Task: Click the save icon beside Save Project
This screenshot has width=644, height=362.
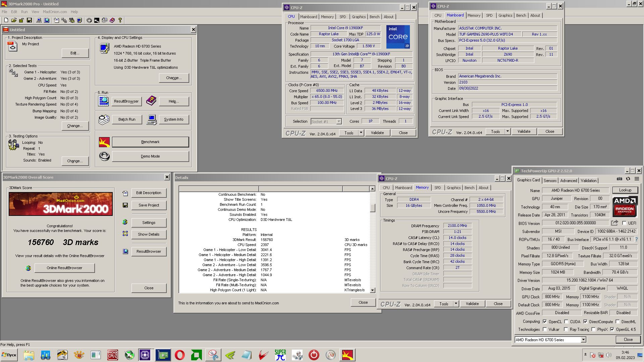Action: [125, 205]
